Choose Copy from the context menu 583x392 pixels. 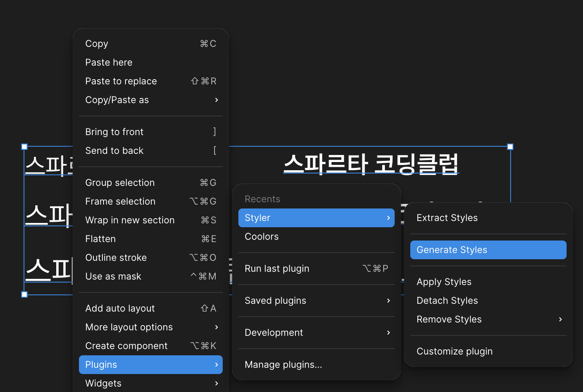pyautogui.click(x=151, y=44)
